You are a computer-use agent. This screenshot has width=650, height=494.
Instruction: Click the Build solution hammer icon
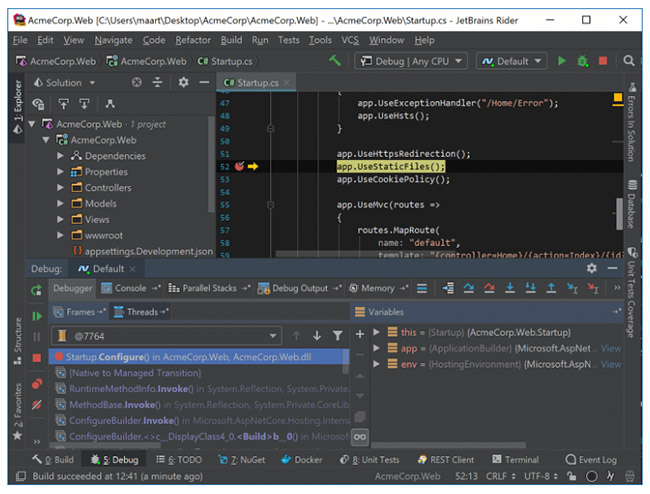(x=335, y=61)
